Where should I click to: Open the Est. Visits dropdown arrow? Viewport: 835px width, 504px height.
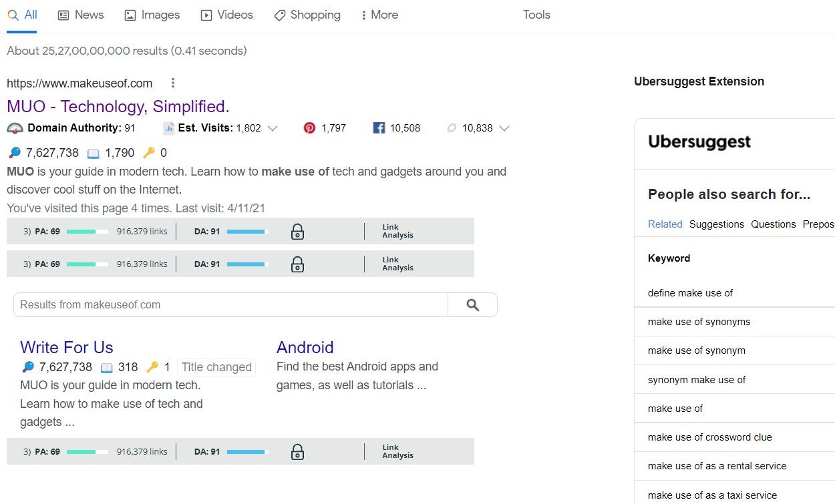[x=273, y=128]
